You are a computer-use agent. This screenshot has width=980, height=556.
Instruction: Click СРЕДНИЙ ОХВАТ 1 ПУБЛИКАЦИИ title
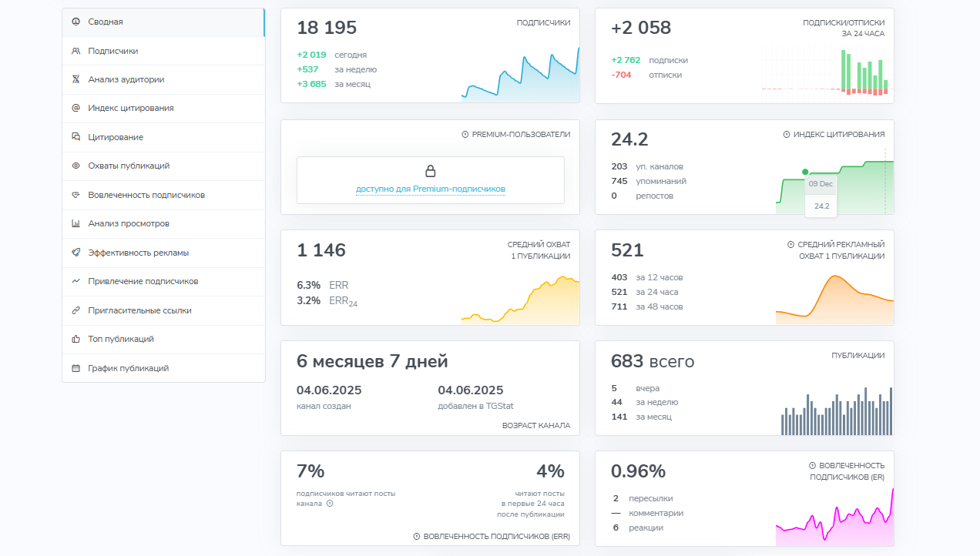539,250
